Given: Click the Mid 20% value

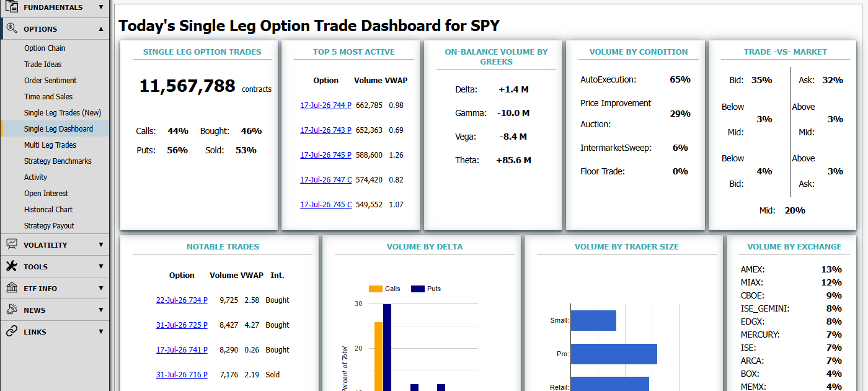Looking at the screenshot, I should click(x=795, y=210).
